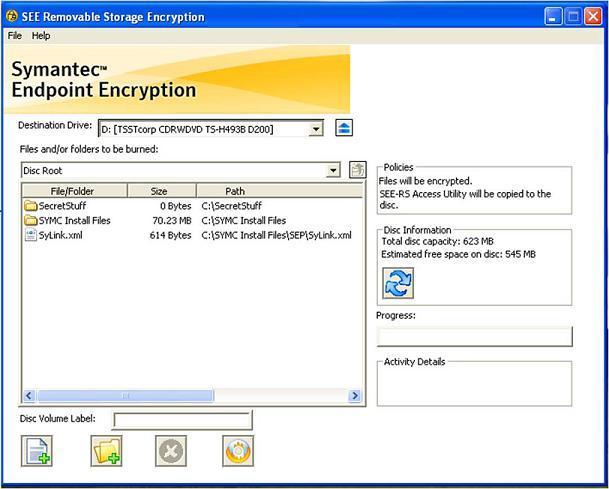Select the SecretStuff row name
Screen dimensions: 609x489
click(62, 206)
